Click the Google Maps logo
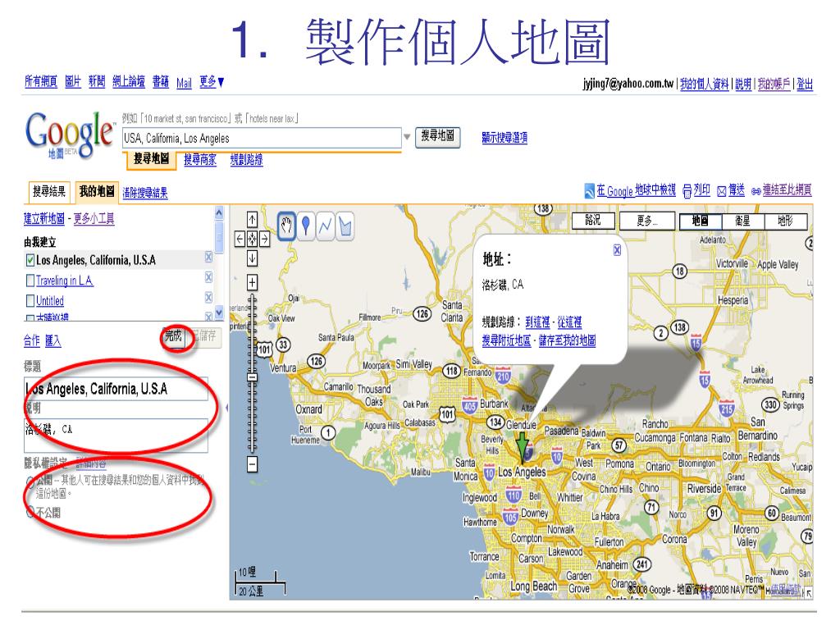This screenshot has height=630, width=840. point(69,135)
